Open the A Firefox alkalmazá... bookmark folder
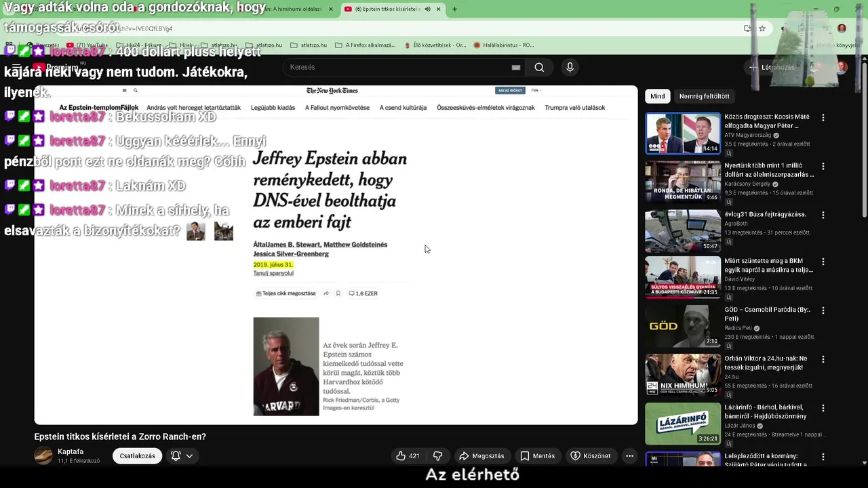 tap(365, 45)
